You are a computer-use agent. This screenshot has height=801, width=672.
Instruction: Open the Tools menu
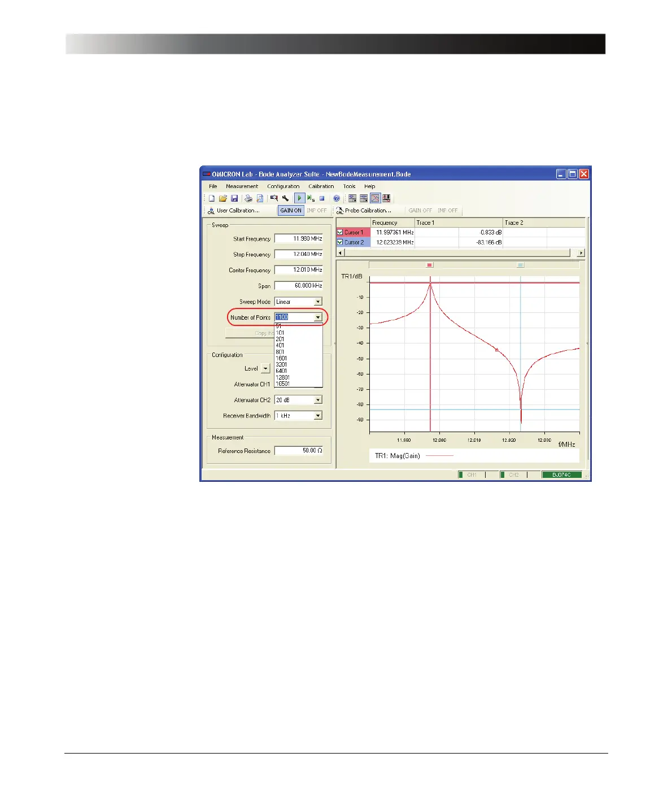pos(350,186)
